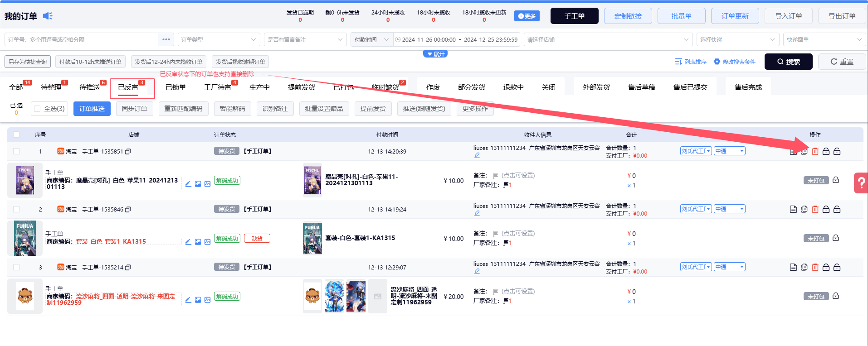Set the remark flag for order 手工单-1535846
The image size is (868, 346).
point(495,234)
